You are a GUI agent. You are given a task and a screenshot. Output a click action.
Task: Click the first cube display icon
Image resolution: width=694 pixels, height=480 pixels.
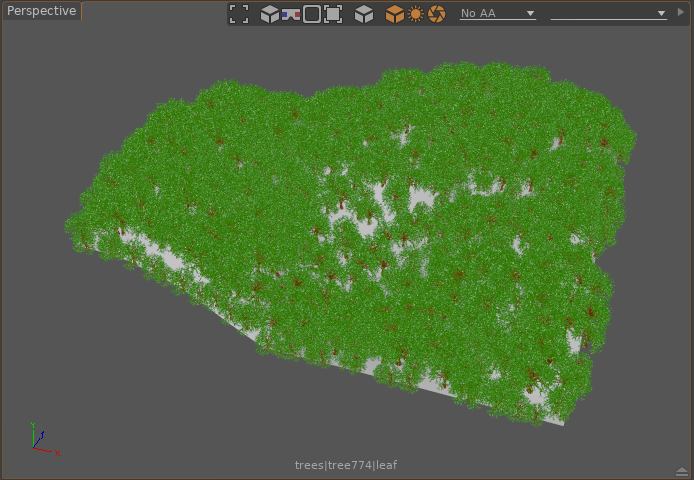pos(269,14)
